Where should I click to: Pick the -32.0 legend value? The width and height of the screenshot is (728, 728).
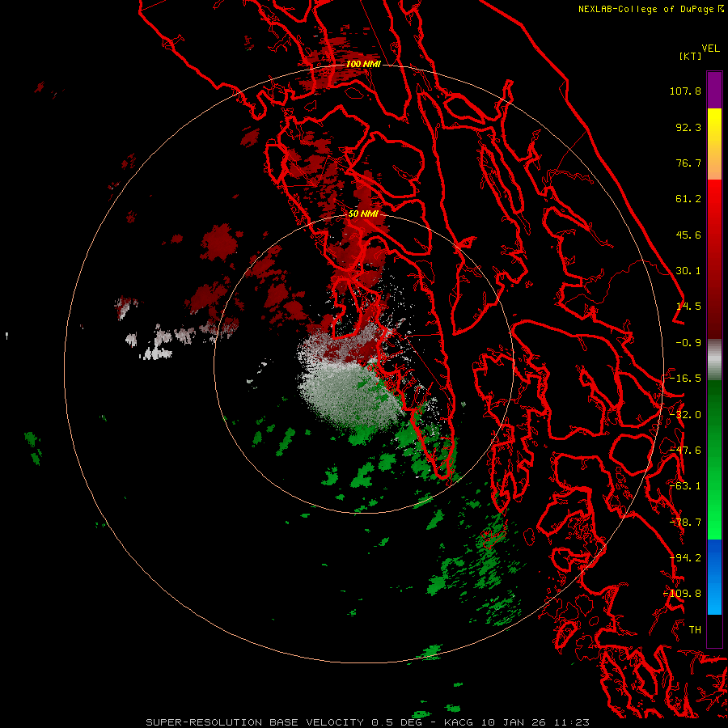(x=685, y=415)
